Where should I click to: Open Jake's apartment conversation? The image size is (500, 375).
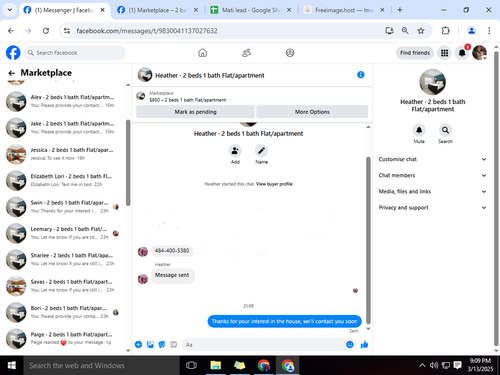63,127
